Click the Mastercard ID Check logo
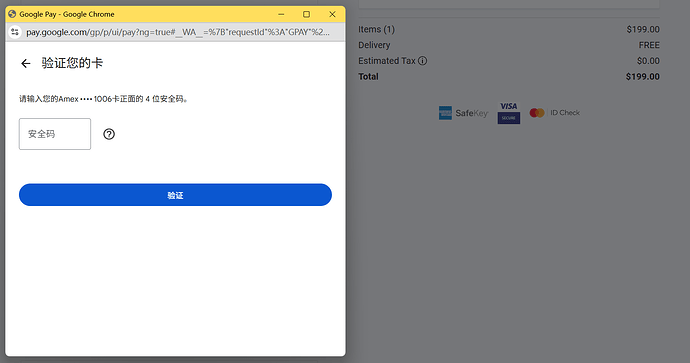Viewport: 690px width, 363px height. click(554, 113)
